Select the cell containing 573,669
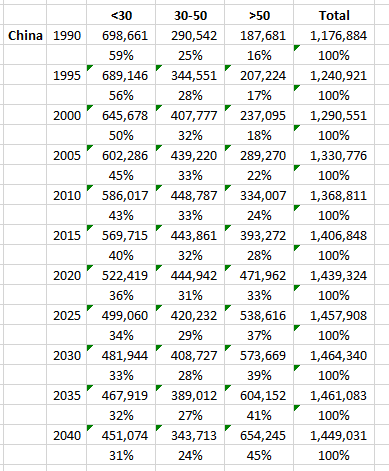 [x=259, y=355]
